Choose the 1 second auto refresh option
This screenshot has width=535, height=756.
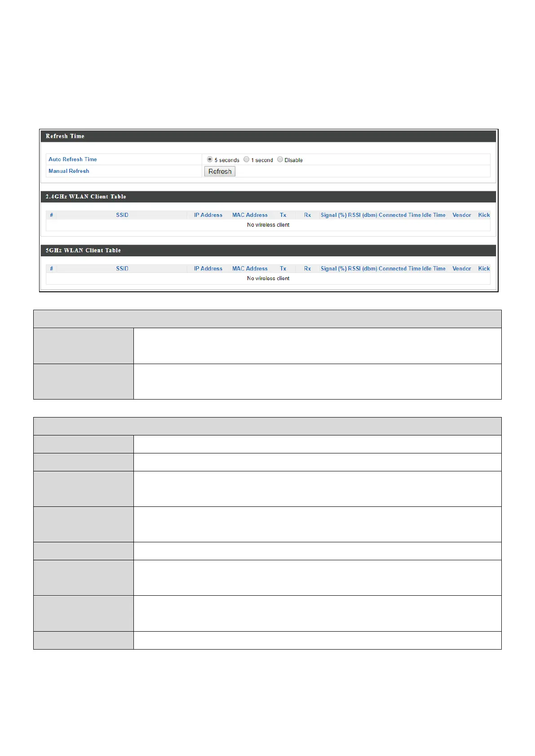click(246, 159)
